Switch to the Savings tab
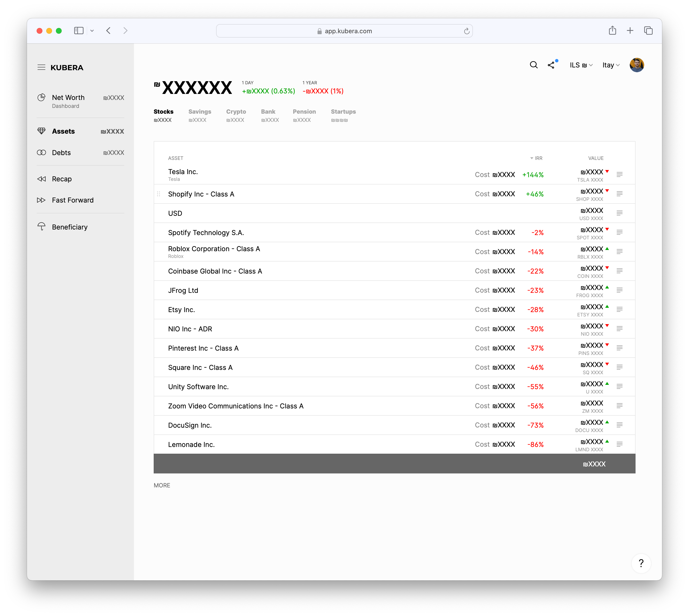Viewport: 689px width, 616px height. click(x=200, y=115)
